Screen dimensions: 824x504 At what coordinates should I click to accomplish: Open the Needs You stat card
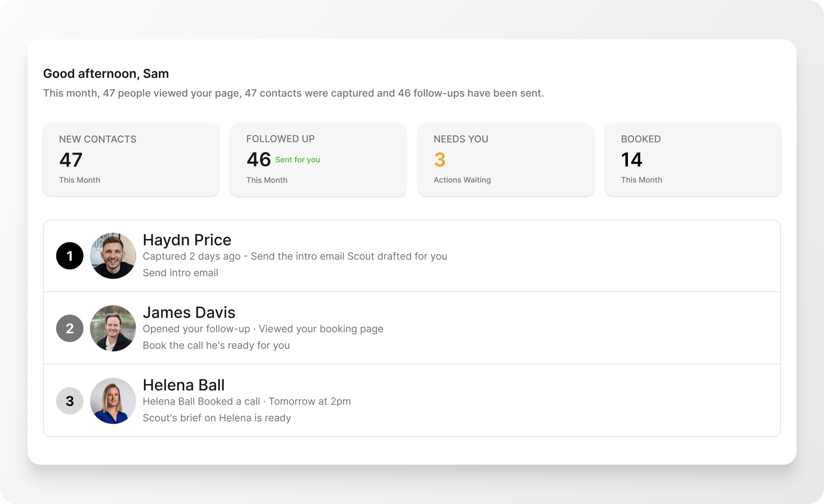506,160
